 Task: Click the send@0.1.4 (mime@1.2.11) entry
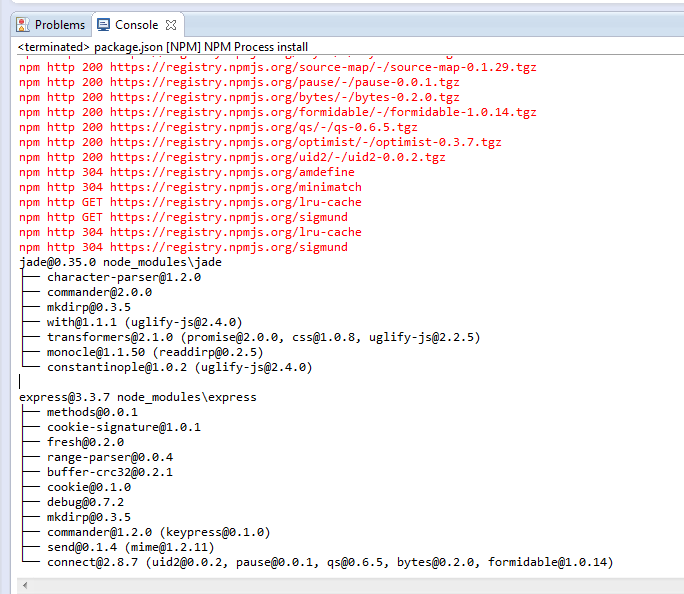click(131, 547)
